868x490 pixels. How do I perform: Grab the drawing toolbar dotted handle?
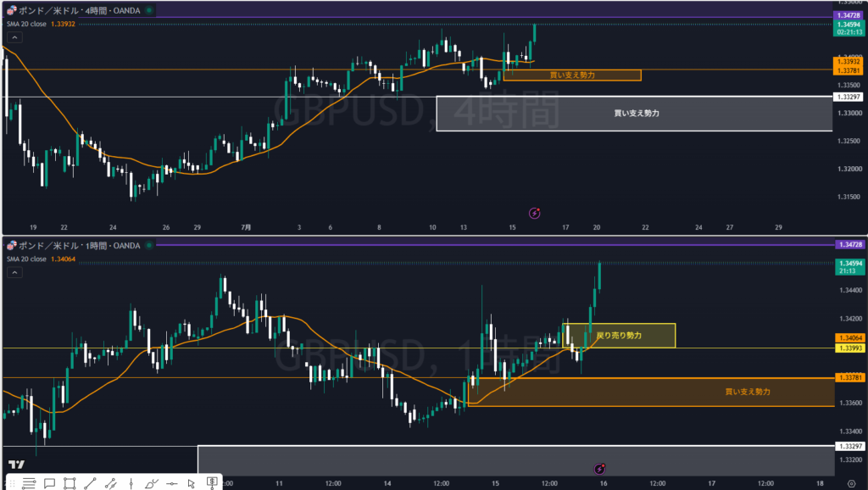tap(12, 483)
